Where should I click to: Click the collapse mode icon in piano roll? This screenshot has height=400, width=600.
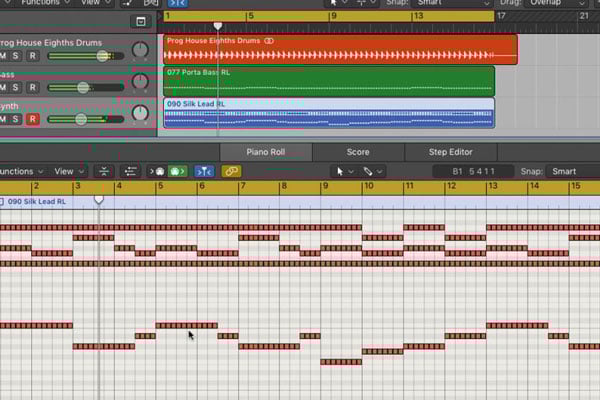(104, 171)
